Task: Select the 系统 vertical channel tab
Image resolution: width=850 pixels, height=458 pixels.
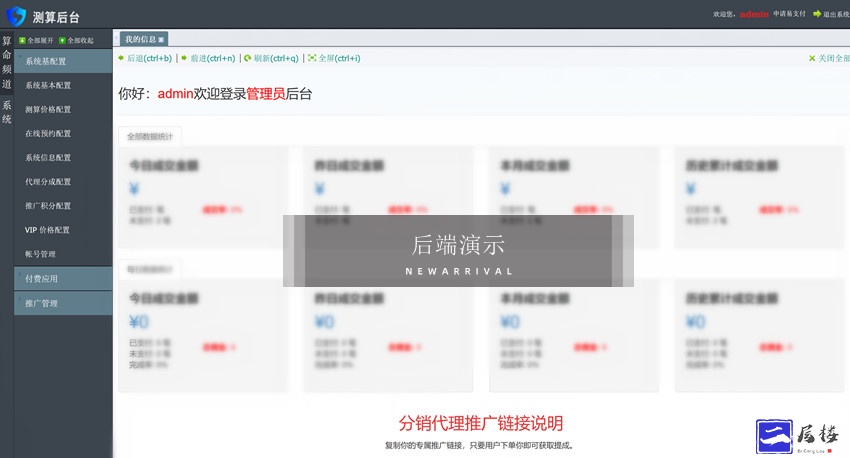Action: click(7, 111)
